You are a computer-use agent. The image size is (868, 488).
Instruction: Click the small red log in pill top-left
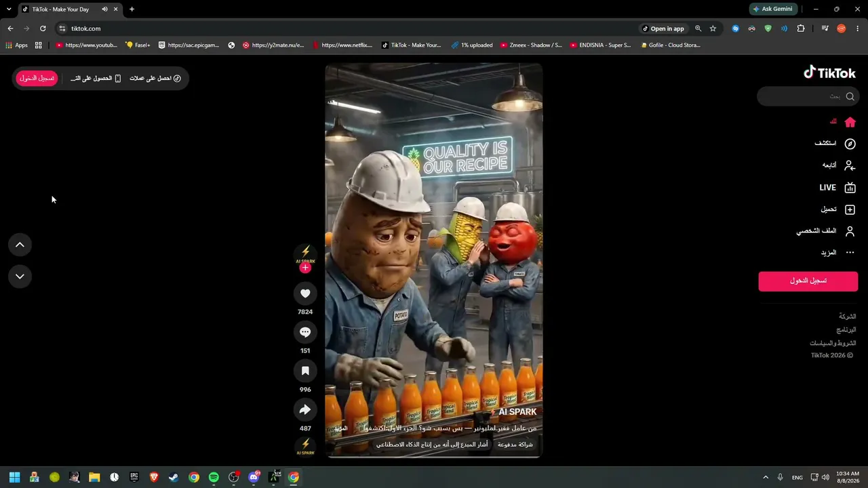tap(37, 78)
